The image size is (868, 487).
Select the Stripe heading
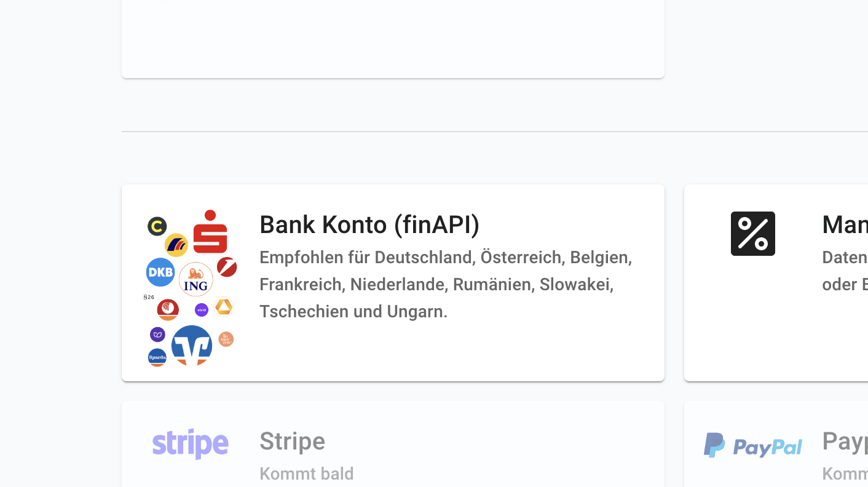pos(292,441)
